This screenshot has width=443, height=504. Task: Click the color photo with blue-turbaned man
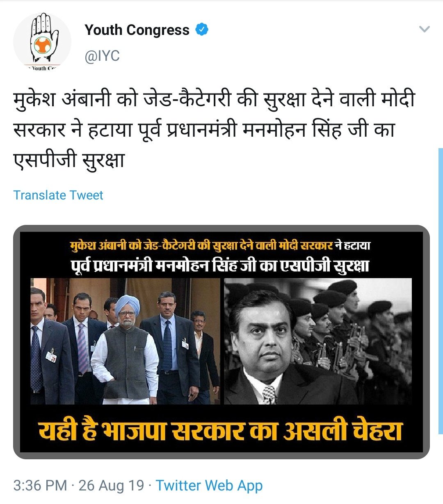point(125,341)
